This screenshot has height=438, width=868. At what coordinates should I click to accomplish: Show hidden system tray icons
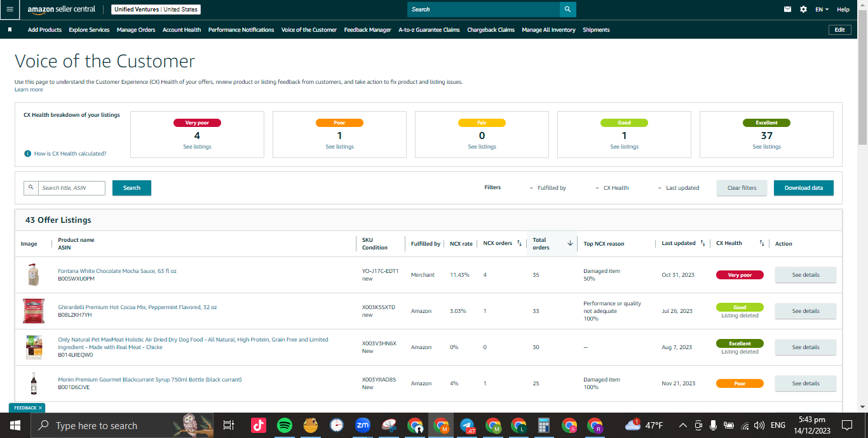(682, 425)
